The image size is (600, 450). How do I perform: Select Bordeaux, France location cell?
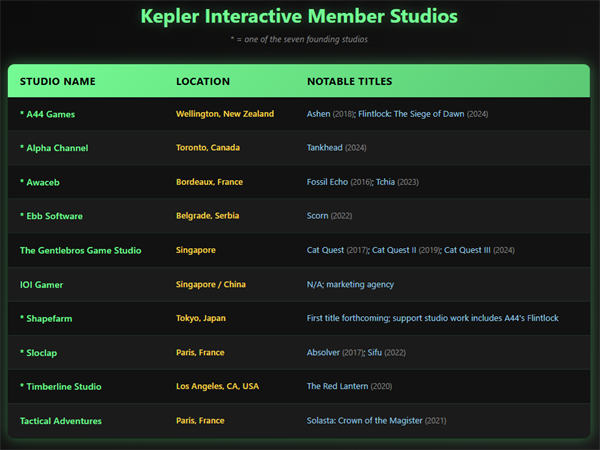click(209, 182)
